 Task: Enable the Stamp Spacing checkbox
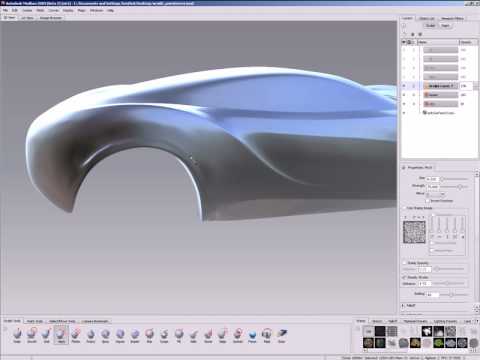[404, 263]
